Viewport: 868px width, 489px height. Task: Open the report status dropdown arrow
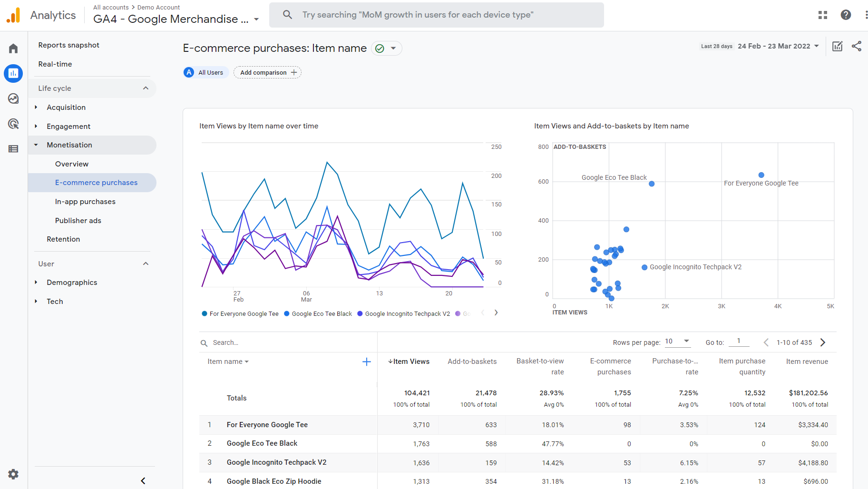point(393,49)
